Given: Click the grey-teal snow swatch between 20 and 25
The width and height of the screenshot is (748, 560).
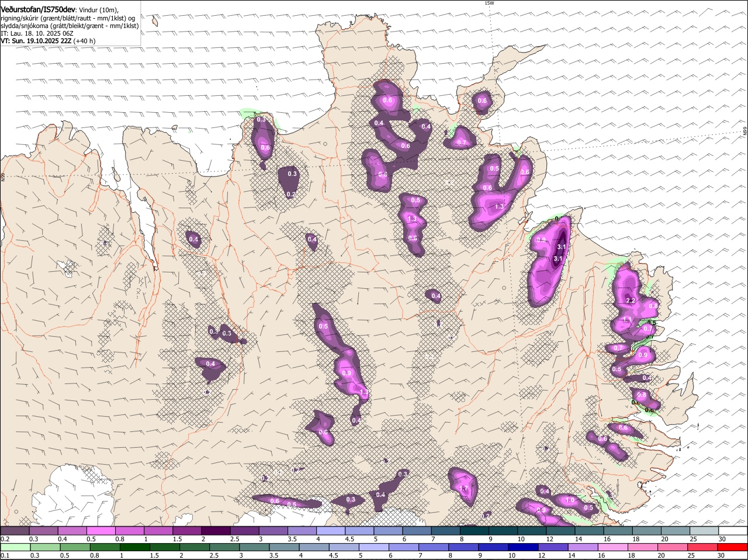Looking at the screenshot, I should coord(676,531).
